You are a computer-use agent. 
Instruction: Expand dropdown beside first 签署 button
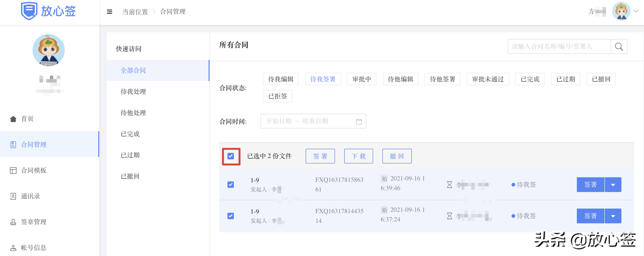[x=613, y=184]
